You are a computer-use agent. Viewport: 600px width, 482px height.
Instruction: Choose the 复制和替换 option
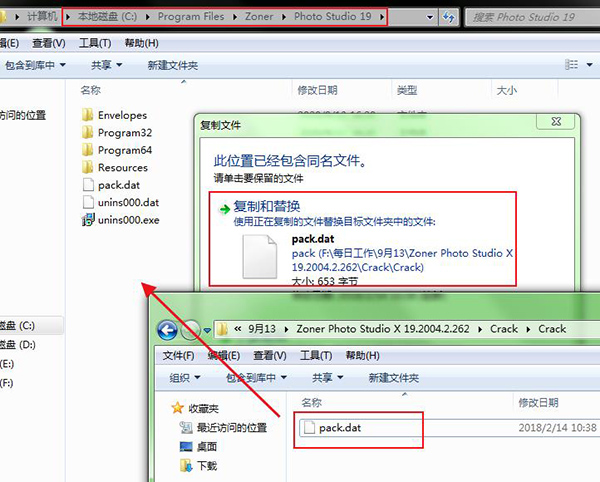click(x=363, y=239)
